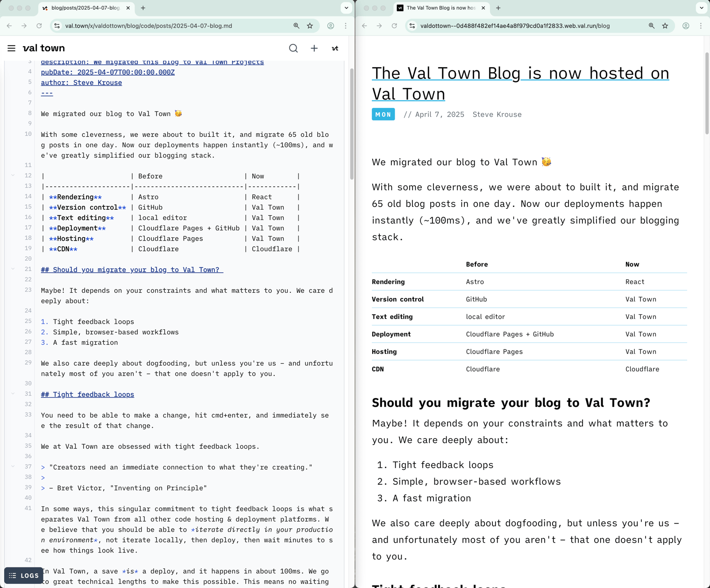This screenshot has width=710, height=588.
Task: Select "The Val Town Blog is now" tab
Action: click(441, 8)
